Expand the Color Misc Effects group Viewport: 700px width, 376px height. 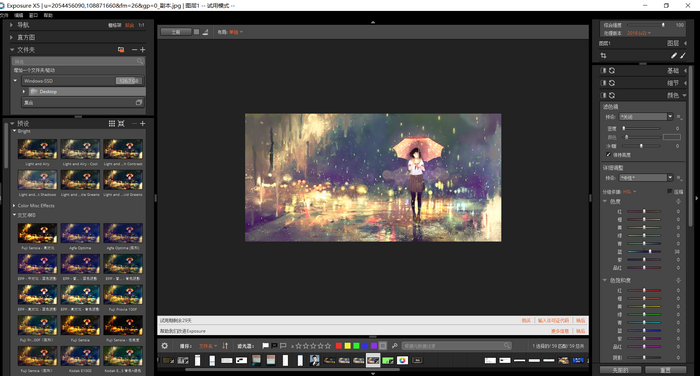point(14,206)
